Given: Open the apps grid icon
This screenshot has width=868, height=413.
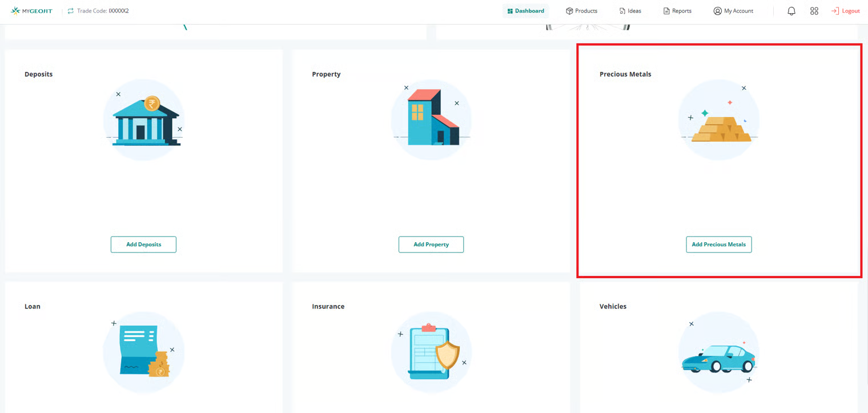Looking at the screenshot, I should (x=814, y=11).
